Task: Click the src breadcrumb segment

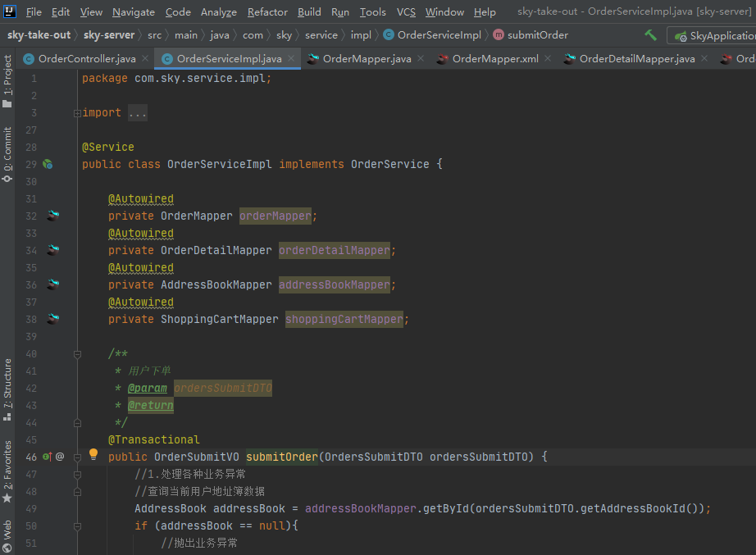Action: (154, 35)
